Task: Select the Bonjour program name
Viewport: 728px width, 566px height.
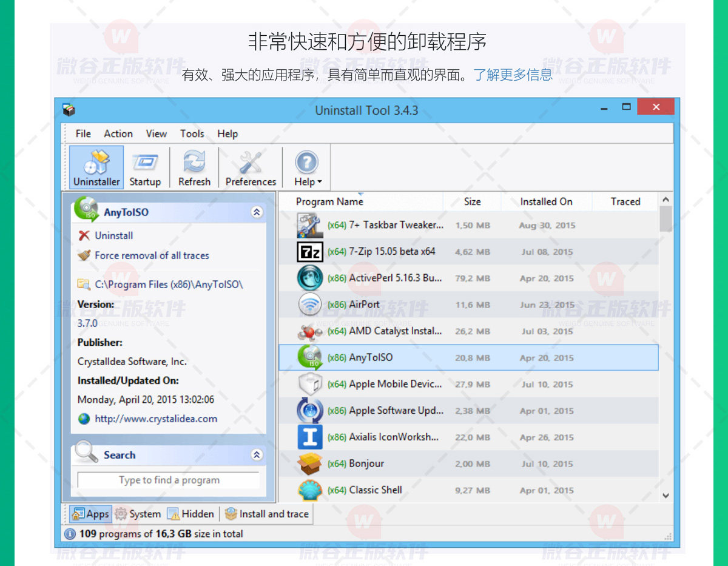Action: tap(366, 463)
